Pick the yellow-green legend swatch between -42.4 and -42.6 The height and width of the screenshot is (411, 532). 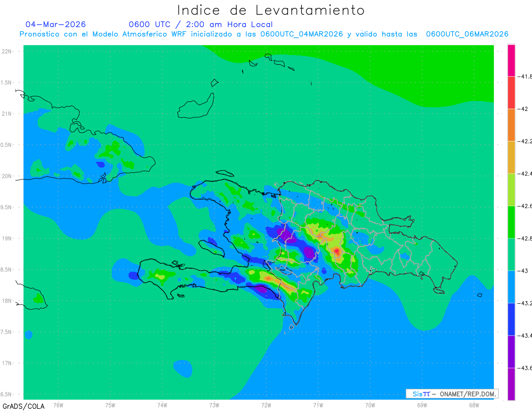[511, 189]
